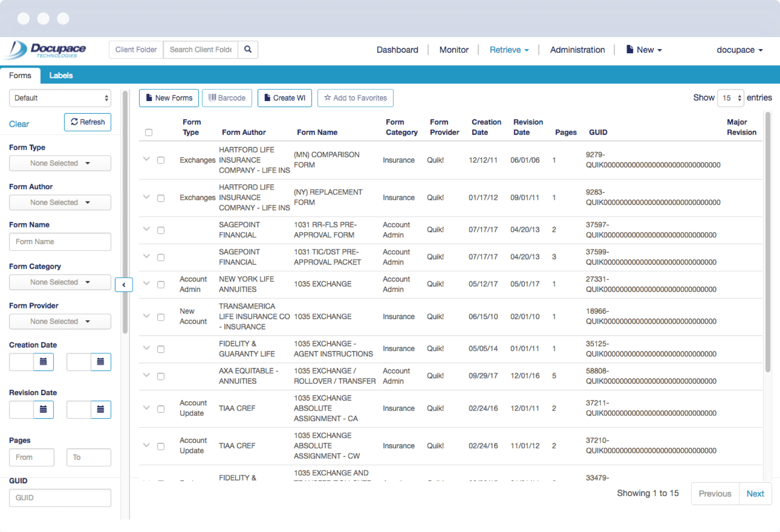
Task: Check the NEW YORK LIFE ANNUITIES row checkbox
Action: 161,285
